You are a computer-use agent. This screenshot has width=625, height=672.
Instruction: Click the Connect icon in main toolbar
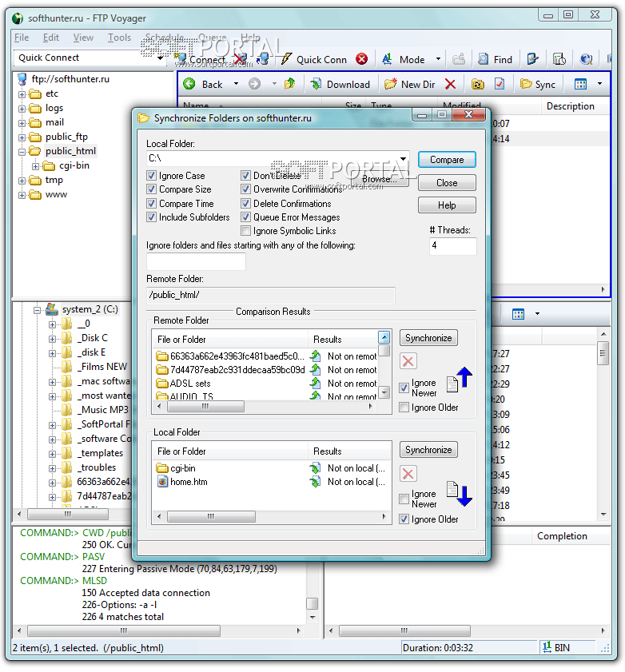pos(181,58)
